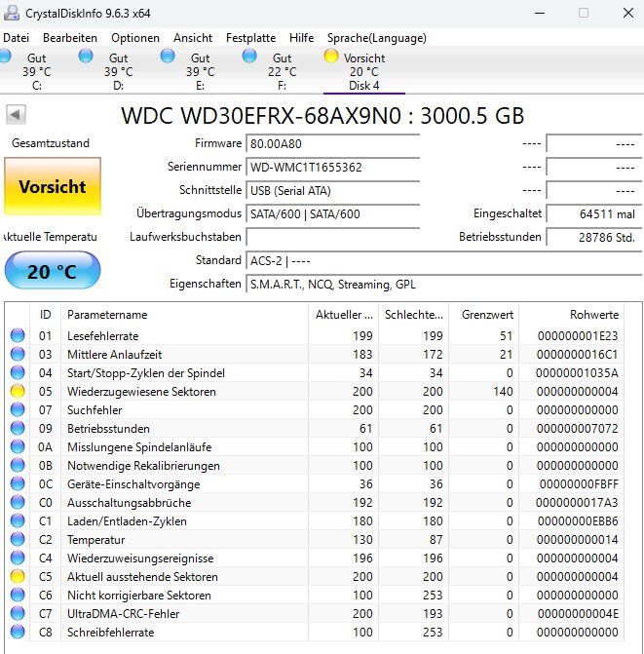The width and height of the screenshot is (644, 654).
Task: Select the Wiederzugewiesene Sektoren parameter name
Action: (x=141, y=392)
